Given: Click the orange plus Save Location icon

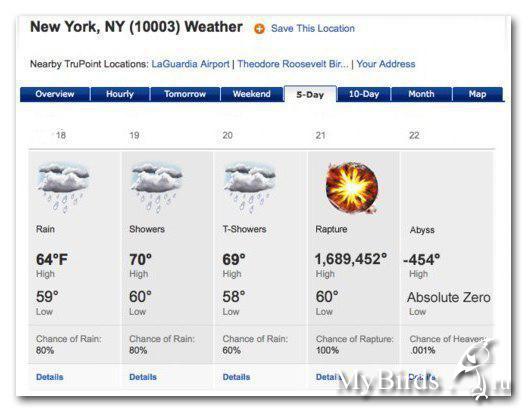Looking at the screenshot, I should click(259, 29).
